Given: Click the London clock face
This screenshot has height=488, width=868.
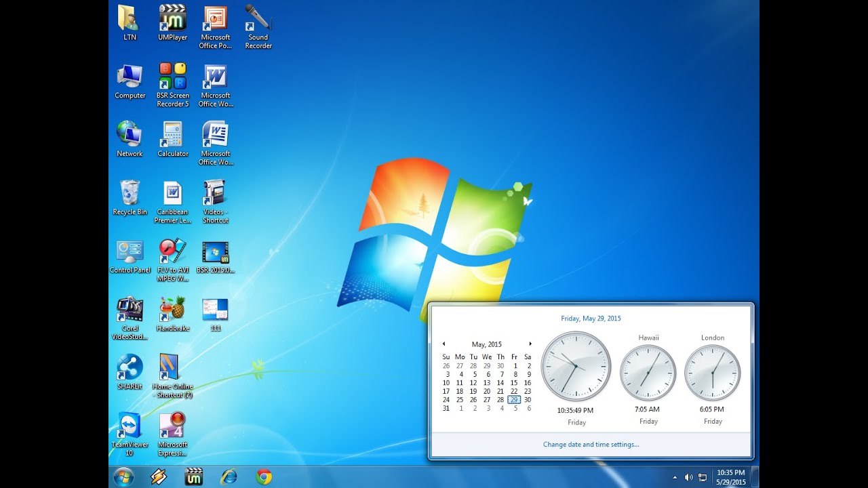Looking at the screenshot, I should click(x=713, y=373).
